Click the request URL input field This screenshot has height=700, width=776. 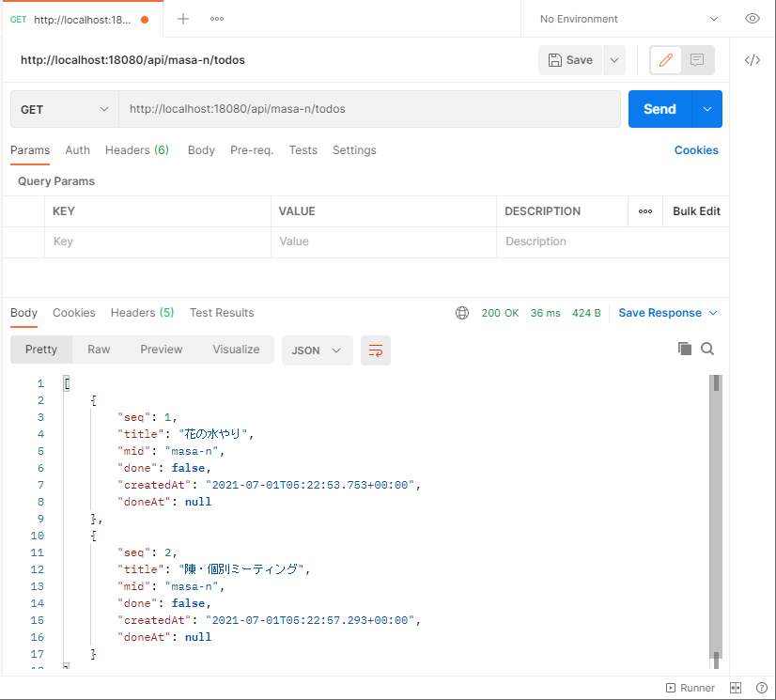pyautogui.click(x=369, y=109)
